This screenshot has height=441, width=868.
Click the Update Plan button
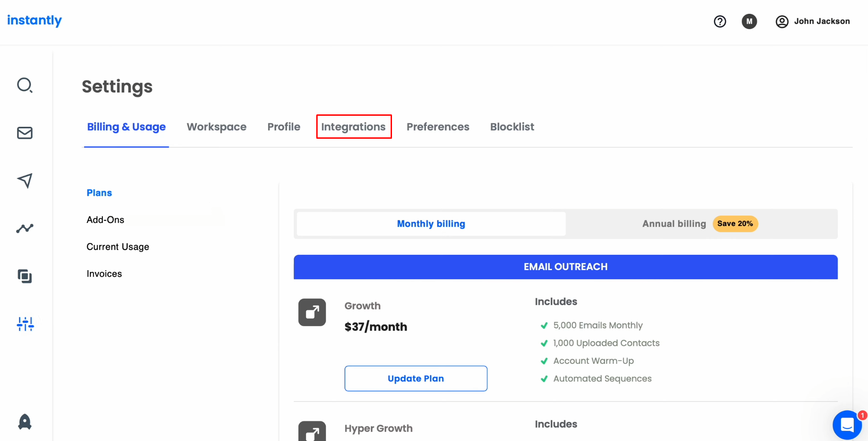[415, 379]
